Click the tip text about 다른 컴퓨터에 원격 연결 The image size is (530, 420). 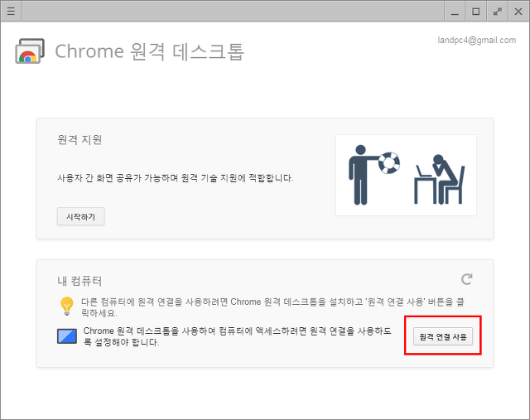coord(272,307)
